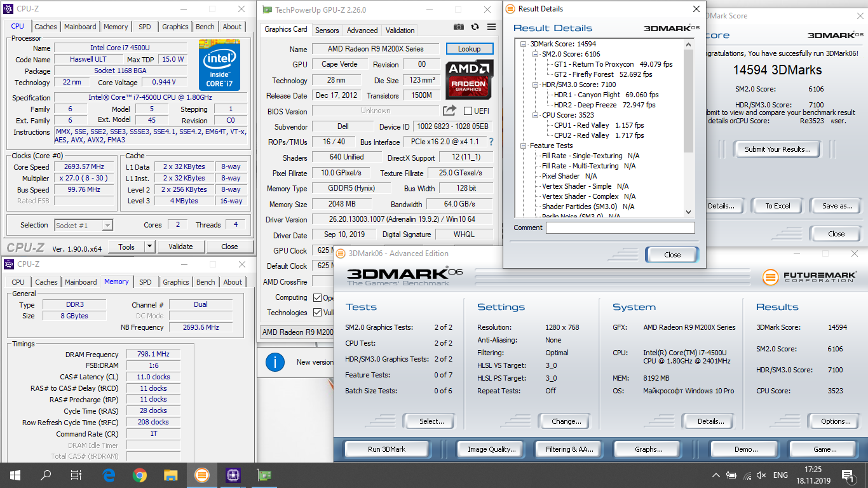Screen dimensions: 868x488
Task: Collapse the SM2.0 Score tree node
Action: (535, 54)
